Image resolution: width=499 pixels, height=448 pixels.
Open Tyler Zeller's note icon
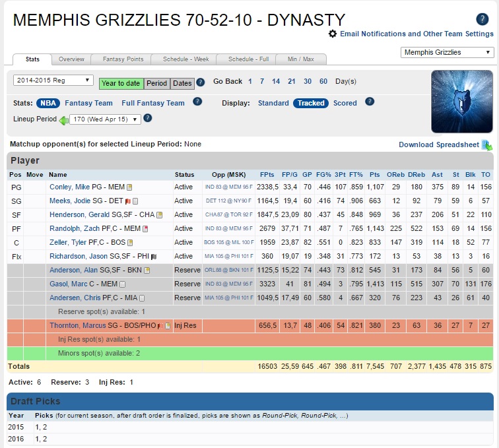coord(130,243)
